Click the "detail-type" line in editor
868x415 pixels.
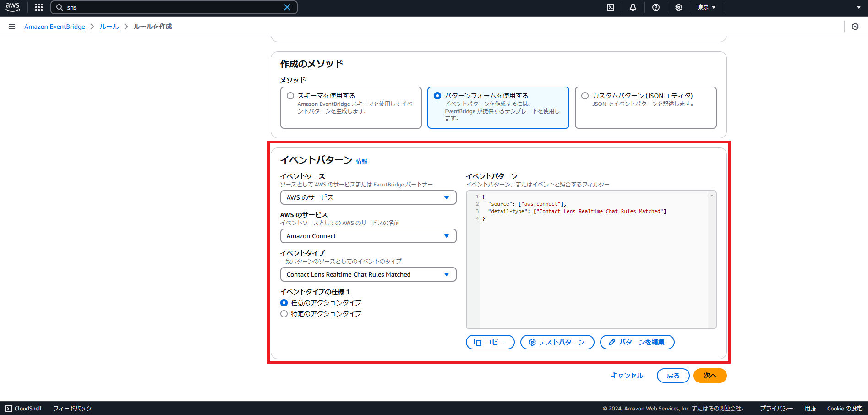pos(577,211)
